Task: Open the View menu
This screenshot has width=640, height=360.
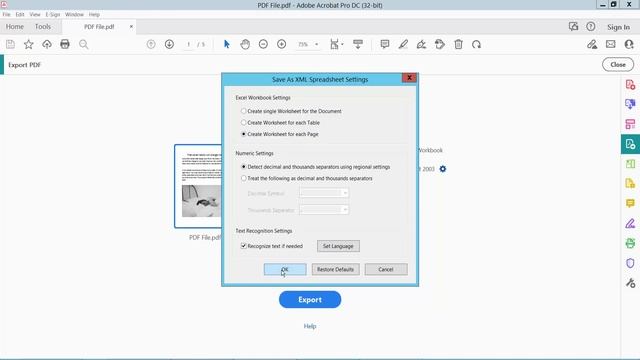Action: coord(35,14)
